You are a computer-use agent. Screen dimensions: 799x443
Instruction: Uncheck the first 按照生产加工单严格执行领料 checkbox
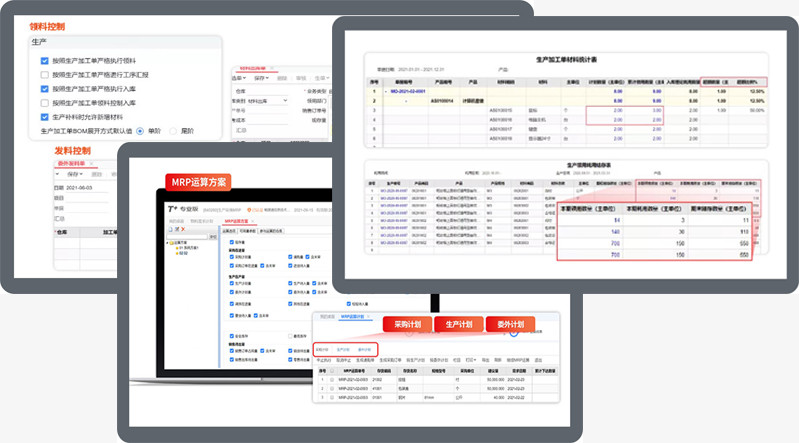pyautogui.click(x=45, y=61)
